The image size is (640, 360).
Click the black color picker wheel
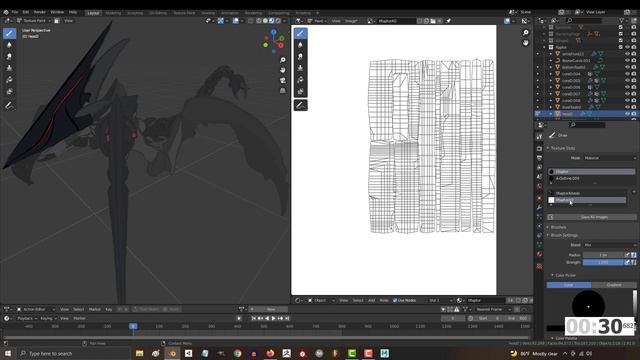point(588,307)
